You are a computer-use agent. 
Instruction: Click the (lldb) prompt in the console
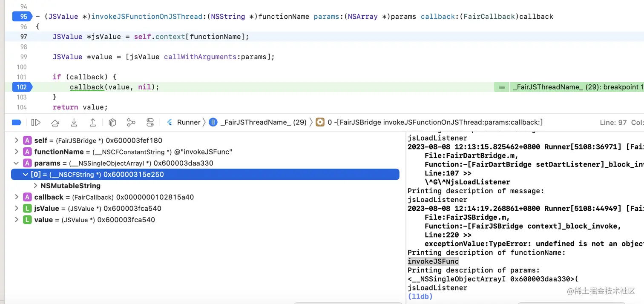420,296
